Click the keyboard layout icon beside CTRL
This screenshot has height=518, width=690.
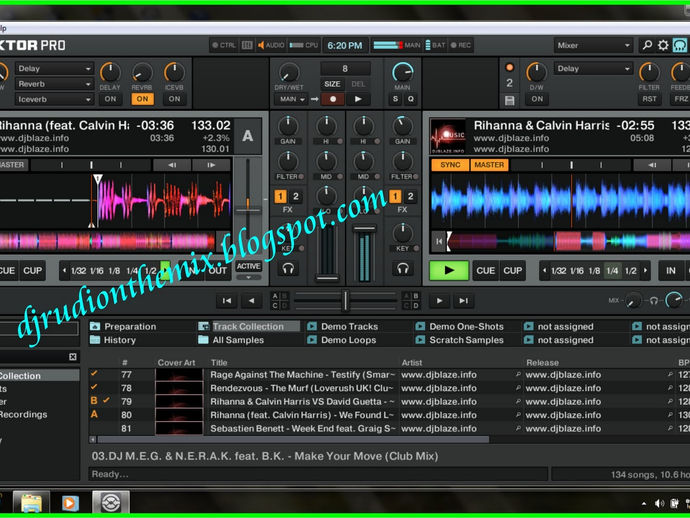tap(247, 45)
